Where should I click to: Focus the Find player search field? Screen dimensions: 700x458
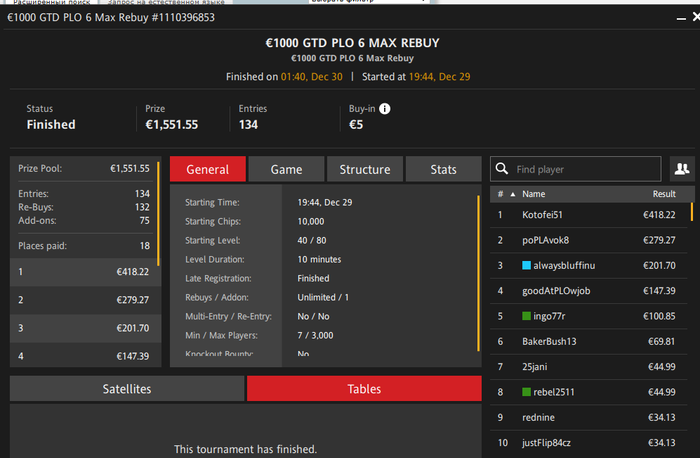[x=575, y=169]
